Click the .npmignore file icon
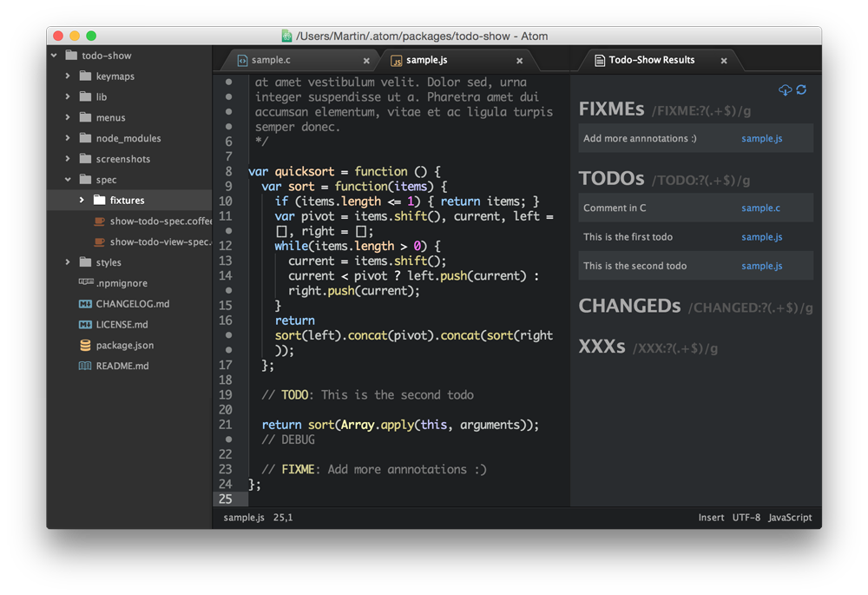Image resolution: width=868 pixels, height=595 pixels. tap(85, 282)
